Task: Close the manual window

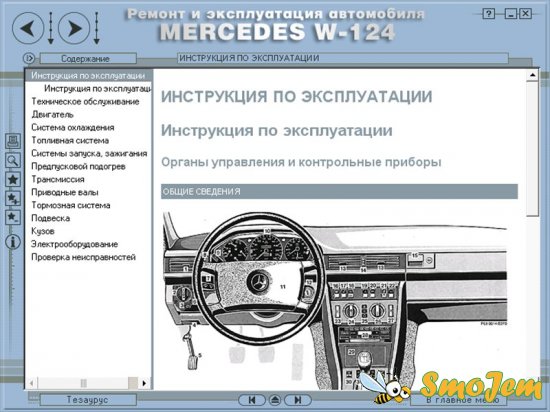Action: pos(525,14)
